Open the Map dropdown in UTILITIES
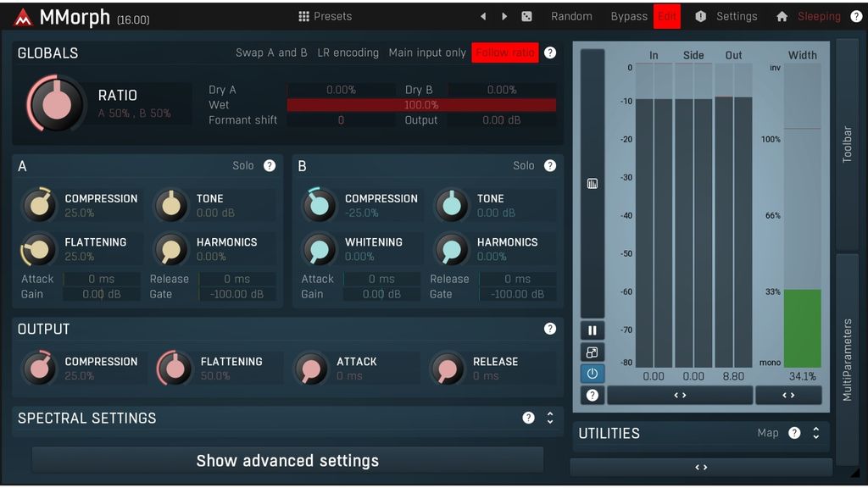Screen dimensions: 868x488 (767, 433)
